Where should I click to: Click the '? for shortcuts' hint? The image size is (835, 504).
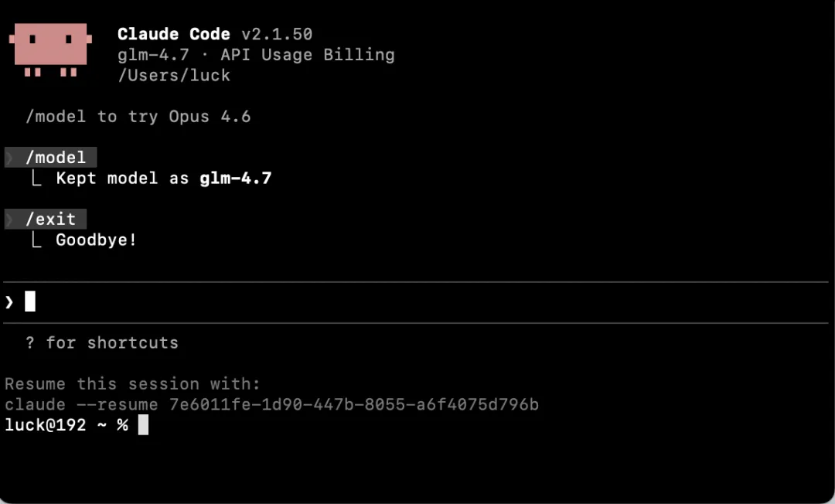pyautogui.click(x=102, y=342)
